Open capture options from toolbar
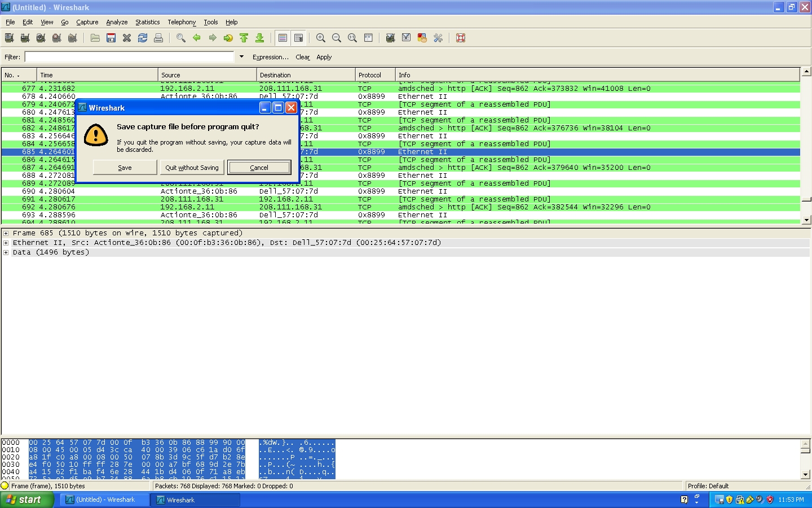 25,38
